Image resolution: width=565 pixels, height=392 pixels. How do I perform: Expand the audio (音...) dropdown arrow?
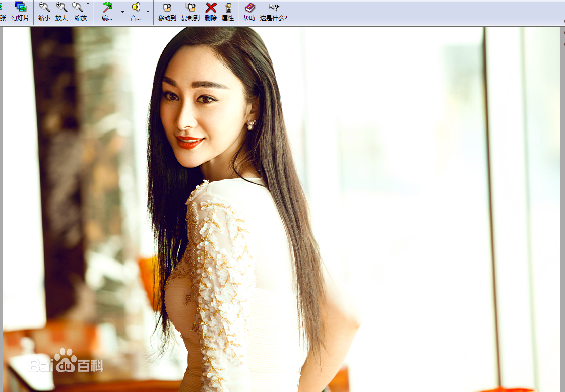pos(148,12)
